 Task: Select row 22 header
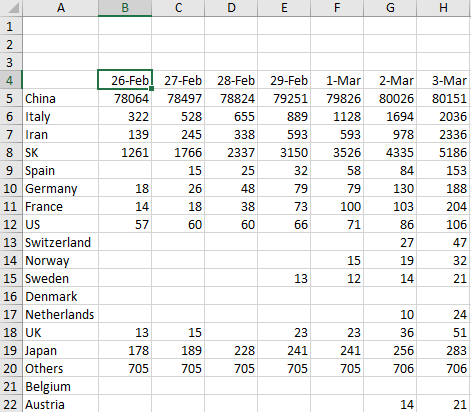pos(10,404)
